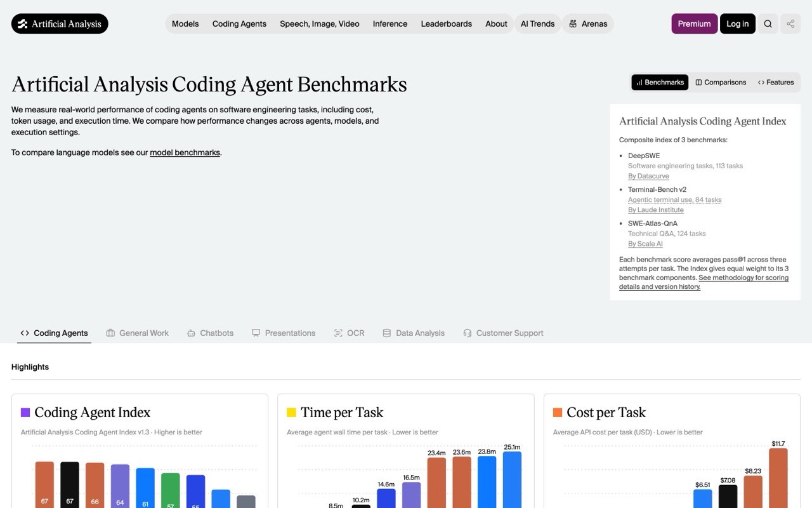Open the By Datacurve link
812x508 pixels.
click(x=648, y=176)
